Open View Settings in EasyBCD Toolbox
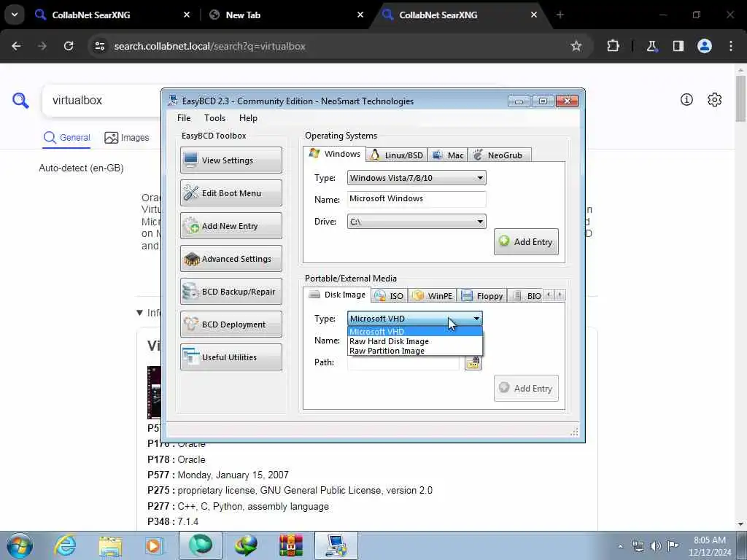 (231, 160)
